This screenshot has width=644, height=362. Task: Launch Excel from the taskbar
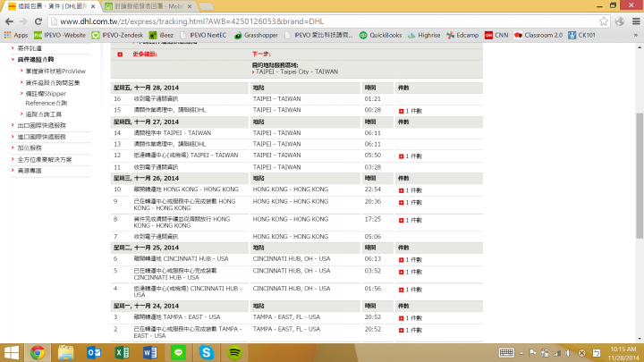pos(122,352)
